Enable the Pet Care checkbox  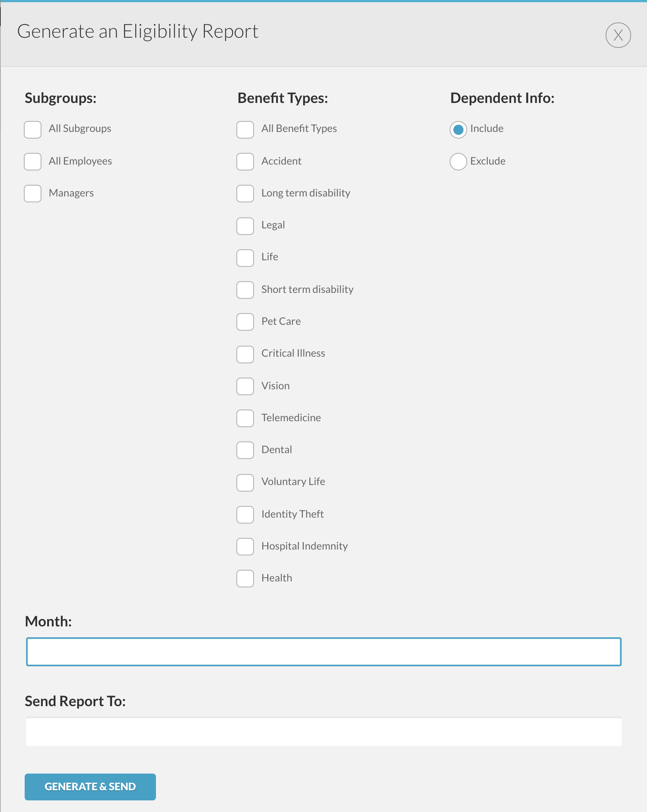click(x=245, y=322)
